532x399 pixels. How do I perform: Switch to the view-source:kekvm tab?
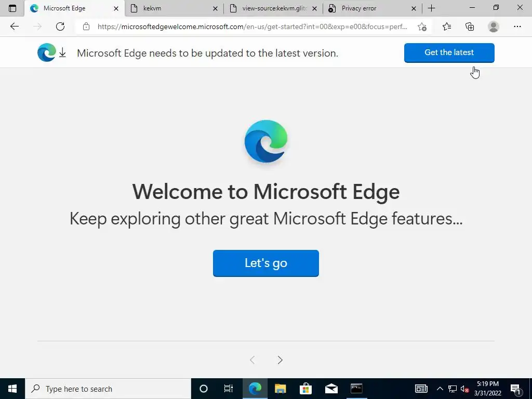pos(273,8)
